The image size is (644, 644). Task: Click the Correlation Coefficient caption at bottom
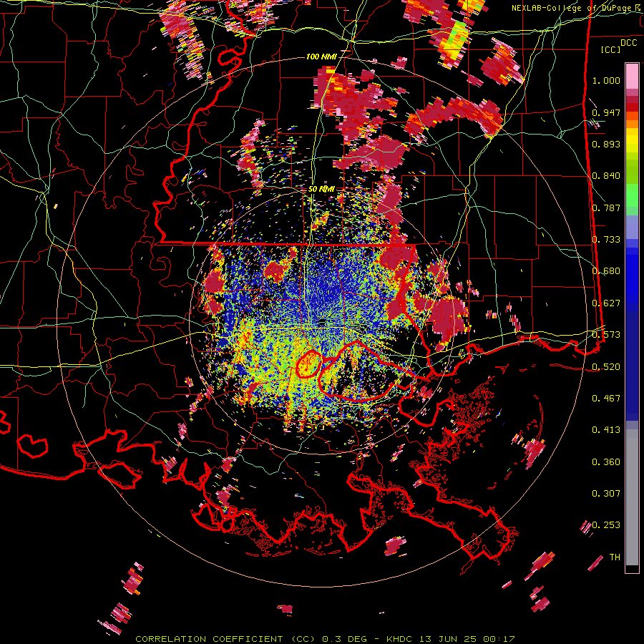325,639
